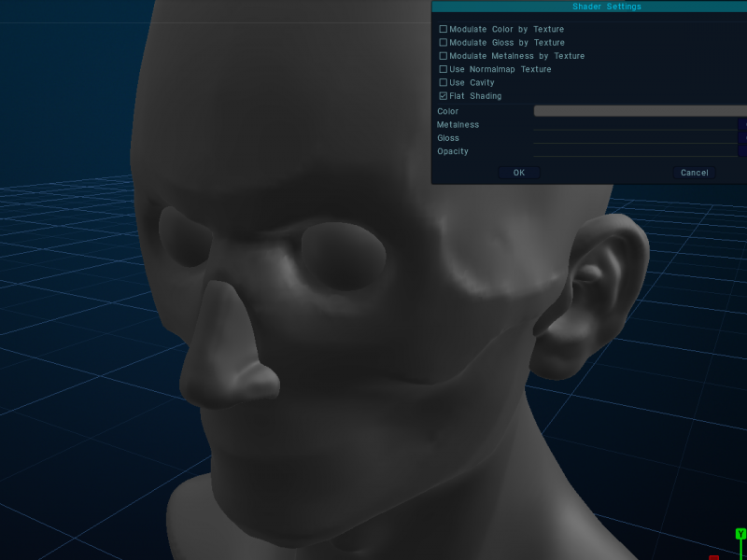The image size is (747, 560).
Task: Check Modulate Gloss by Texture
Action: [444, 43]
